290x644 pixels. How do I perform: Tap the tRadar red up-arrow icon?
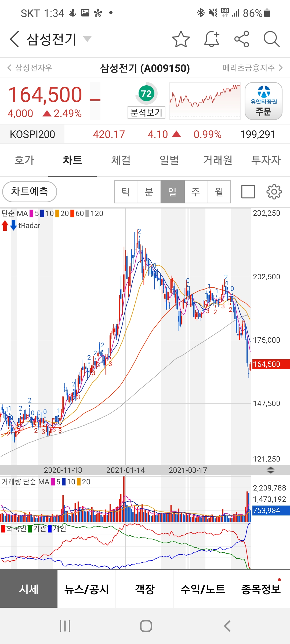[x=5, y=225]
